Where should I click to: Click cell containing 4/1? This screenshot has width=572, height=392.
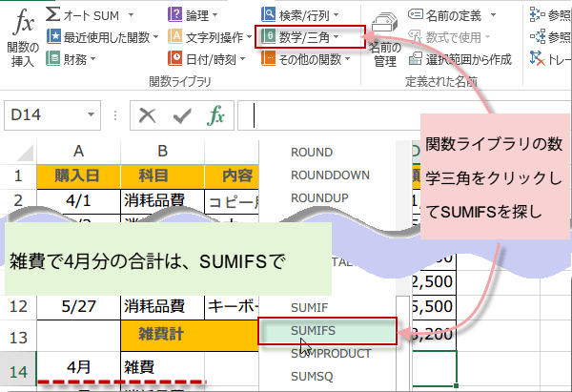point(78,200)
